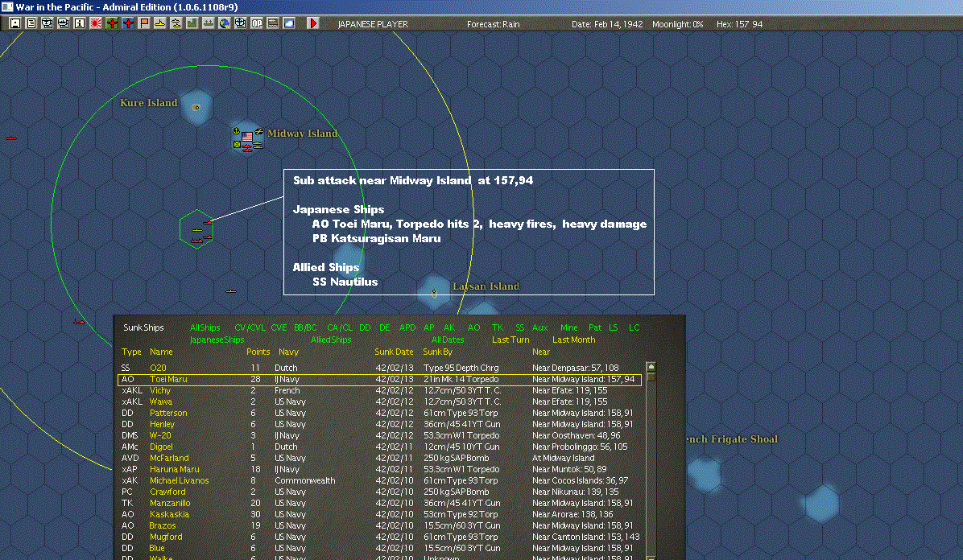Click the red plane on blue icon
This screenshot has height=560, width=963.
(x=128, y=23)
